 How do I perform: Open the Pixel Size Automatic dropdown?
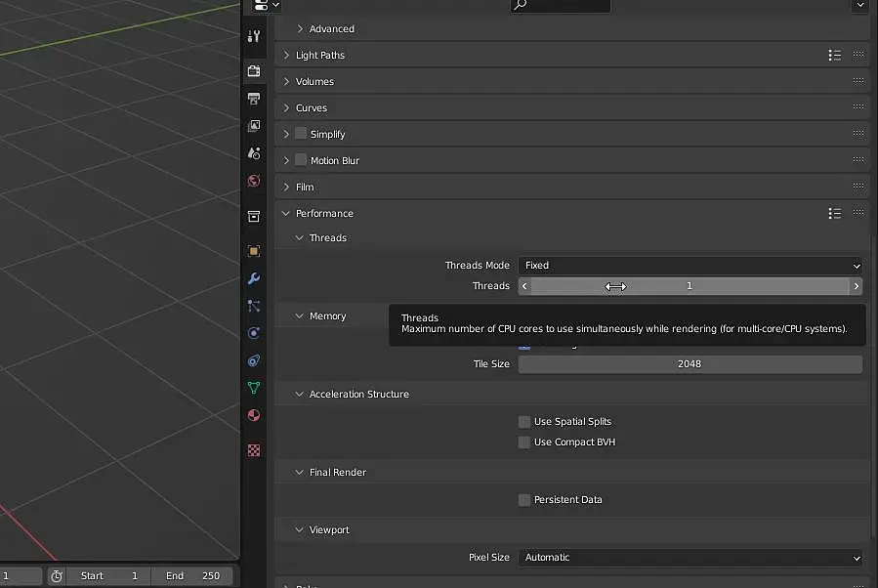690,557
